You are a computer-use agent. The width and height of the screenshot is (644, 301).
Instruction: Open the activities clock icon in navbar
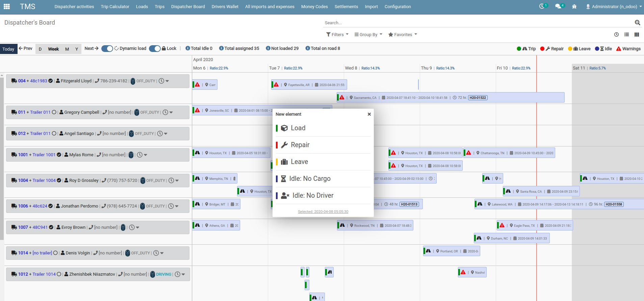point(542,6)
